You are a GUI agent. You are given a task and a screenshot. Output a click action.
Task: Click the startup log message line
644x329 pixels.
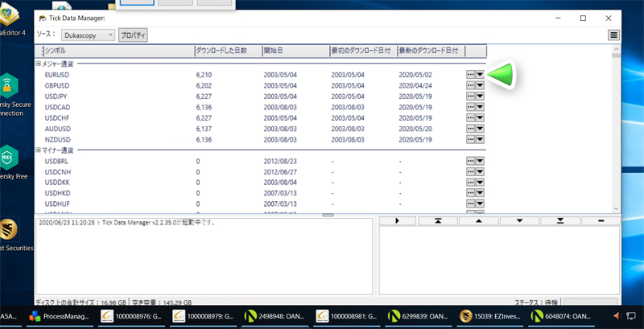pyautogui.click(x=127, y=223)
